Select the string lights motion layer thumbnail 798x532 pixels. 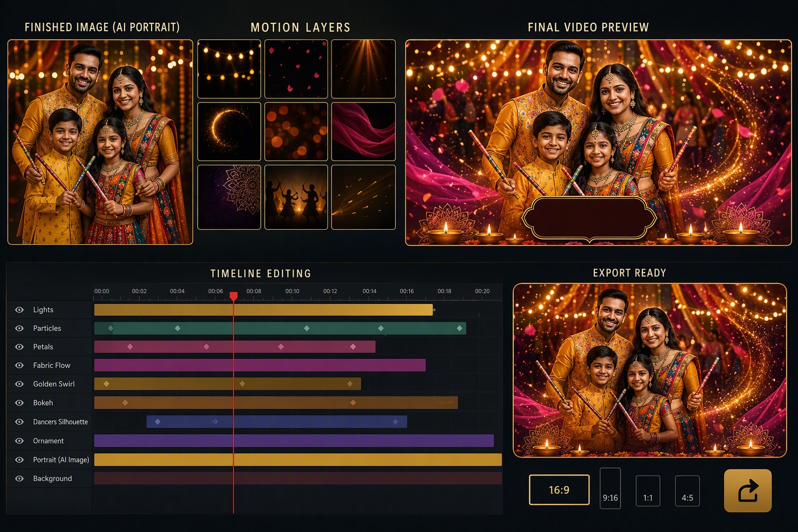tap(229, 69)
